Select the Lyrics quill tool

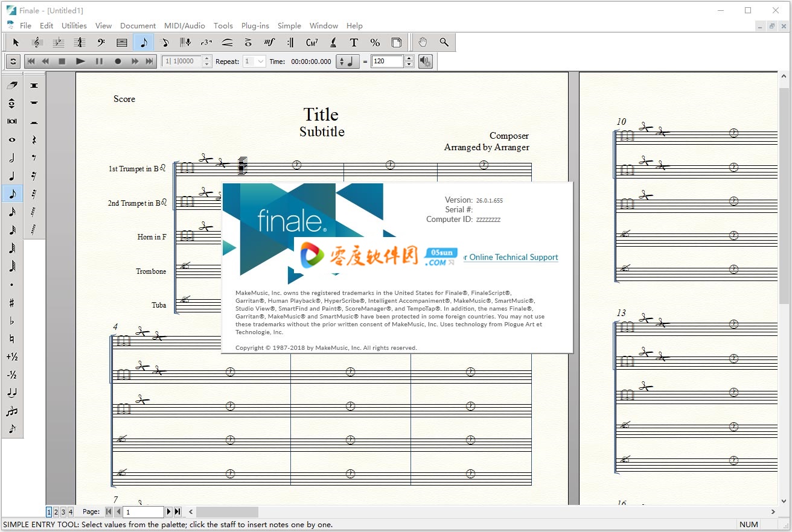pyautogui.click(x=333, y=42)
